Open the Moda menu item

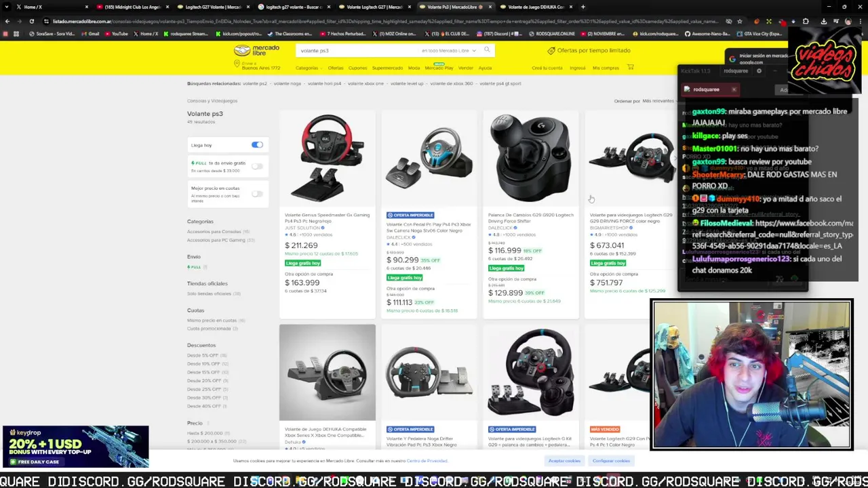click(x=414, y=68)
